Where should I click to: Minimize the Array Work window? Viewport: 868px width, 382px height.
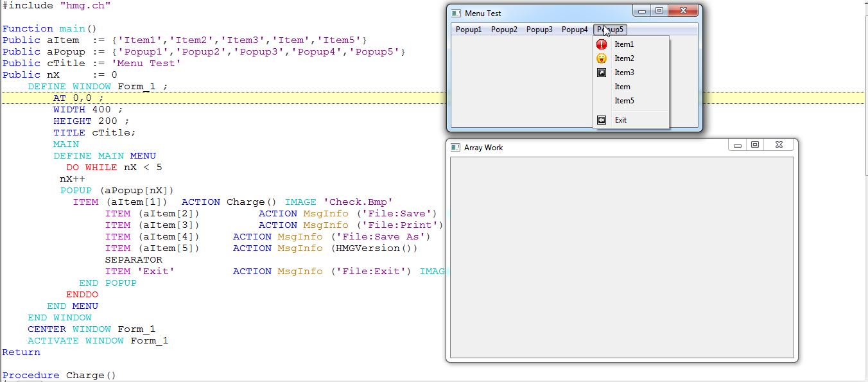[738, 145]
